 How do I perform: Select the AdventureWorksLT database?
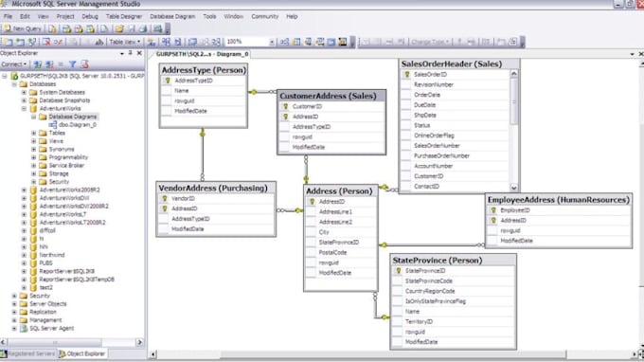pyautogui.click(x=63, y=214)
